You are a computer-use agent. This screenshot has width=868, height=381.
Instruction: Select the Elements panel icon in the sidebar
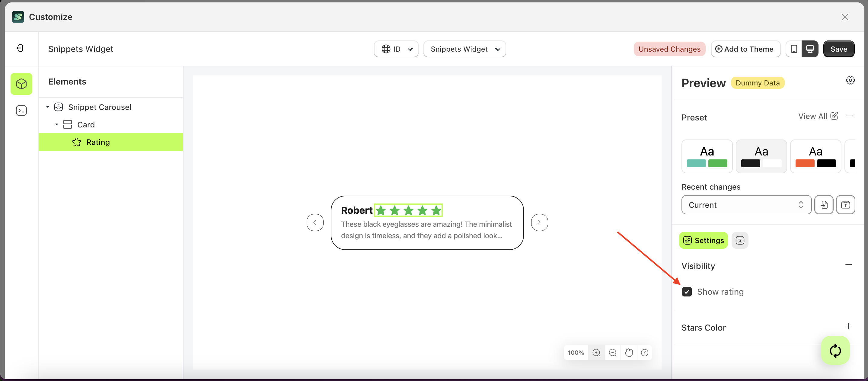coord(21,84)
